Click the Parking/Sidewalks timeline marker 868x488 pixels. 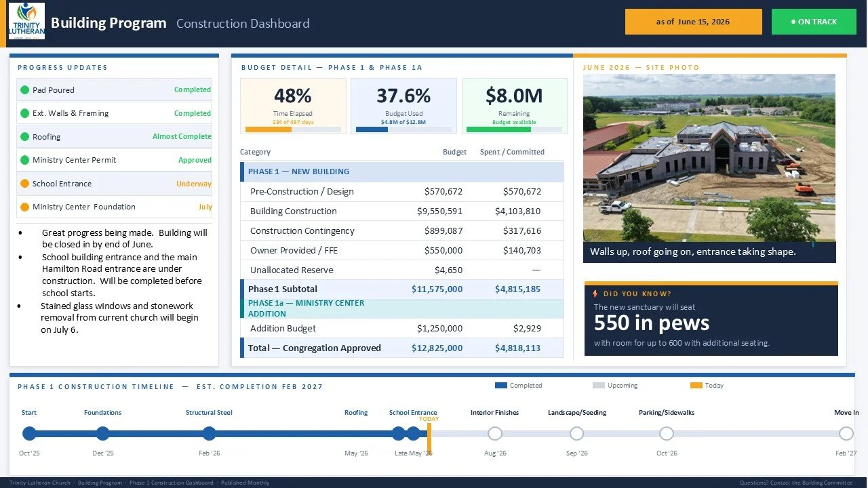point(667,434)
